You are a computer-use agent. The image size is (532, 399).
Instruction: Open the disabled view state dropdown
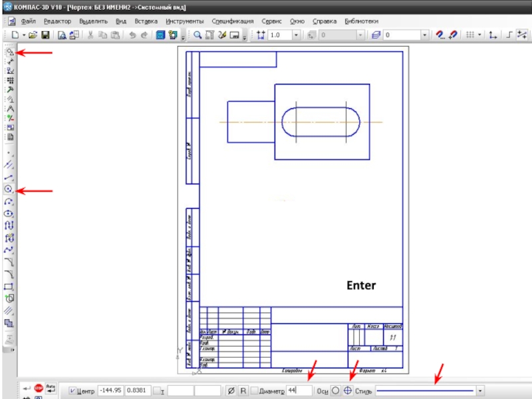(x=360, y=35)
